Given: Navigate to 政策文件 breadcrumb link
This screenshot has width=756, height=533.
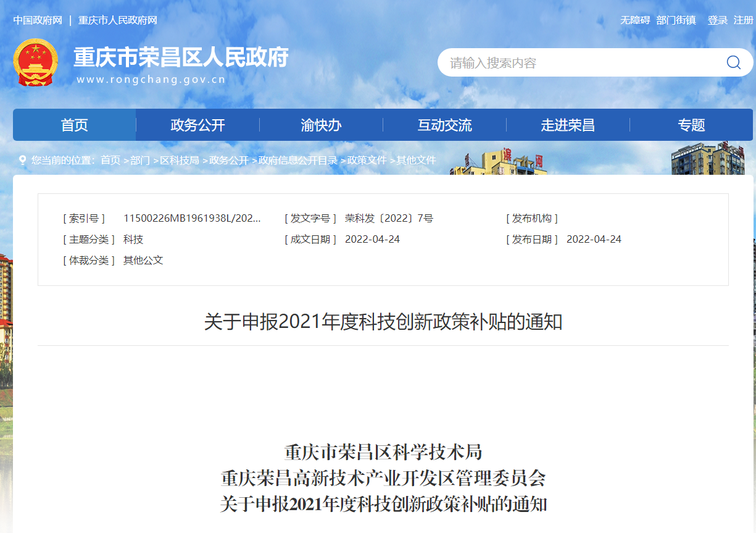Looking at the screenshot, I should [367, 161].
